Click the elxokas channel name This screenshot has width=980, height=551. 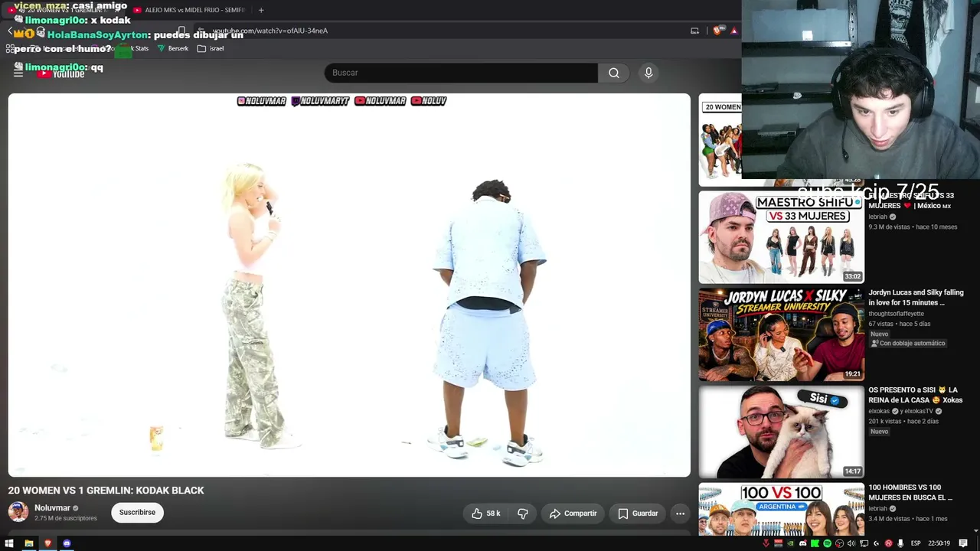[880, 411]
